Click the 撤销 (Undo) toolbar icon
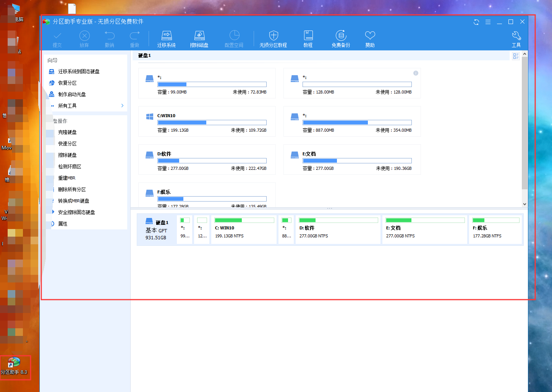This screenshot has width=552, height=392. [x=110, y=39]
